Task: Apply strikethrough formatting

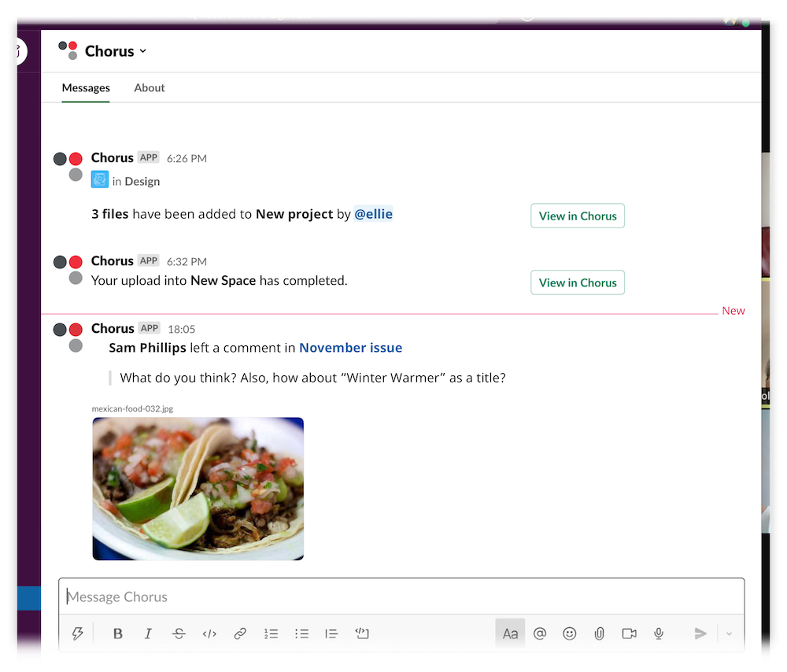Action: click(x=179, y=634)
